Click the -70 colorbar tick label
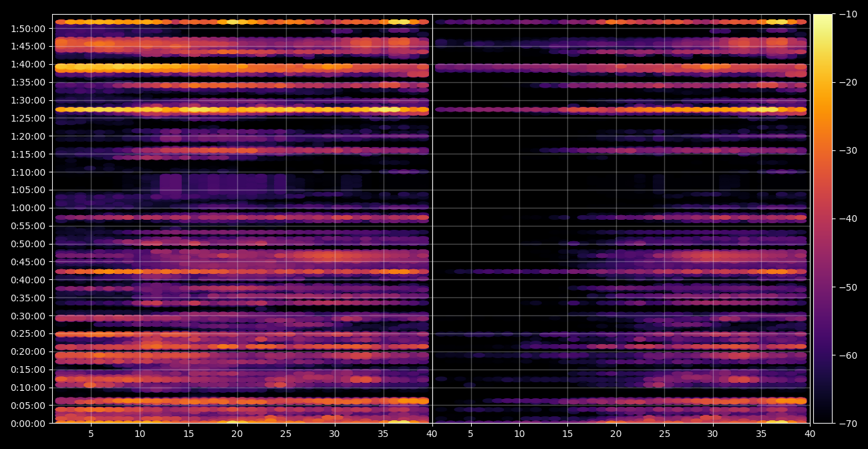 [x=848, y=424]
